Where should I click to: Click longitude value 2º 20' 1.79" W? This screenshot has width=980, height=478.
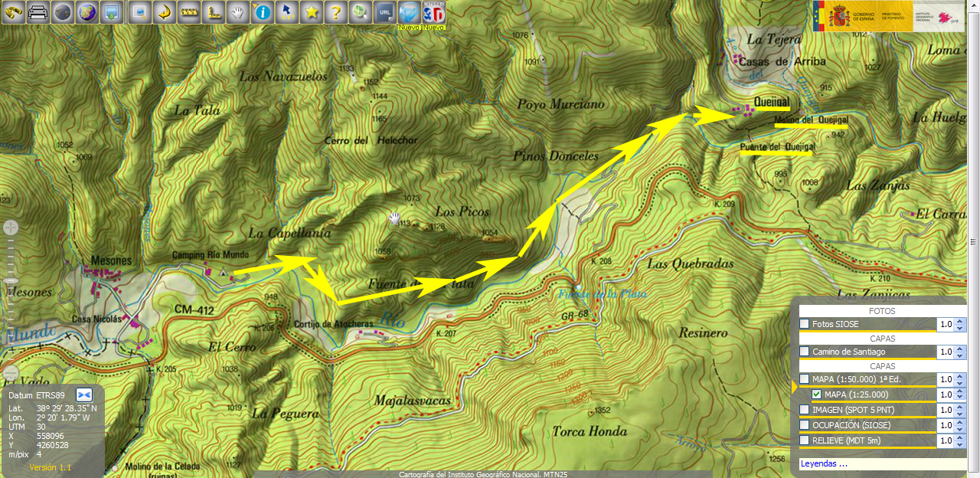tap(64, 417)
